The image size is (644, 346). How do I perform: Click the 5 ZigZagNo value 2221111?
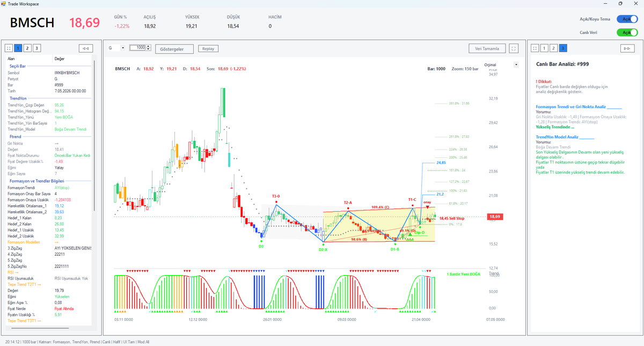(61, 266)
